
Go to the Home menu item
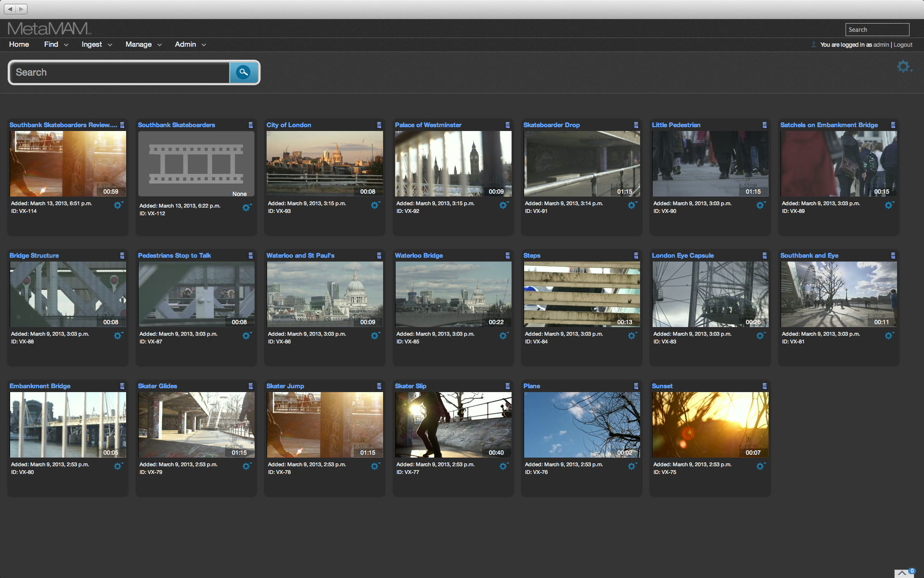[19, 44]
